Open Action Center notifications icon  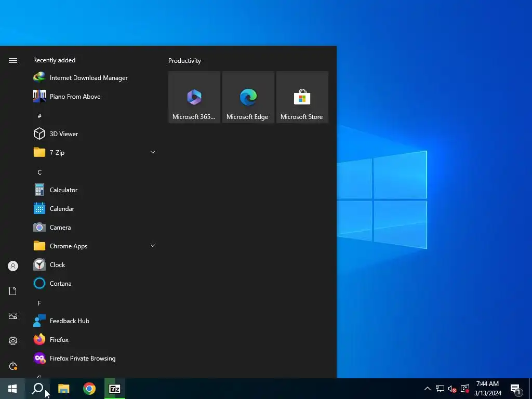[515, 389]
